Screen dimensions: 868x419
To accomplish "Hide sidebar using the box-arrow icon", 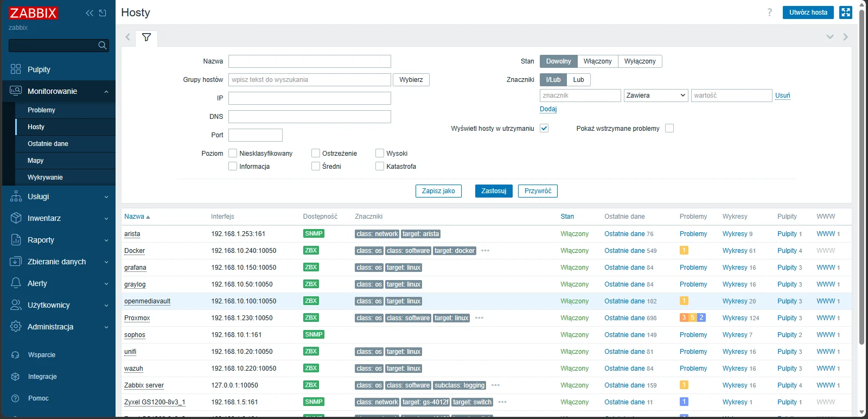I will point(103,13).
